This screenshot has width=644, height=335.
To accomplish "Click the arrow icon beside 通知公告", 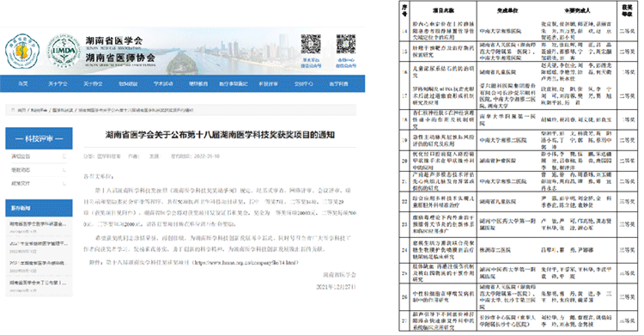I will pos(64,156).
